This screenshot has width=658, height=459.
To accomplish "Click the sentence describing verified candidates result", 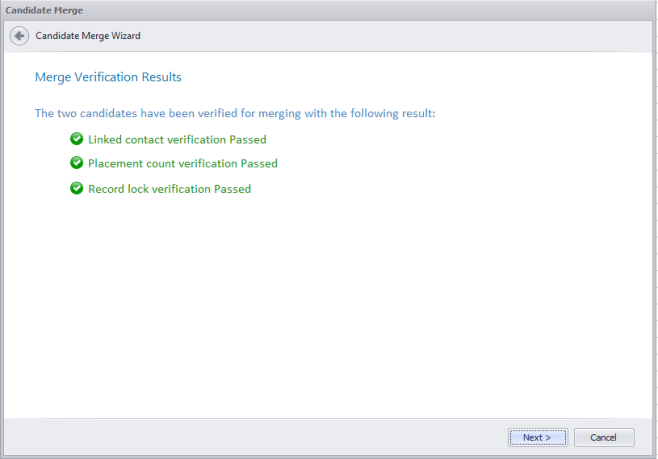I will click(x=235, y=114).
